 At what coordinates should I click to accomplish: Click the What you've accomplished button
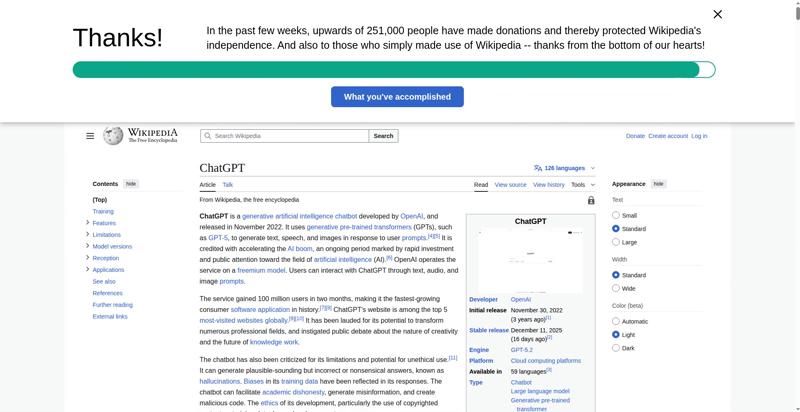[397, 97]
